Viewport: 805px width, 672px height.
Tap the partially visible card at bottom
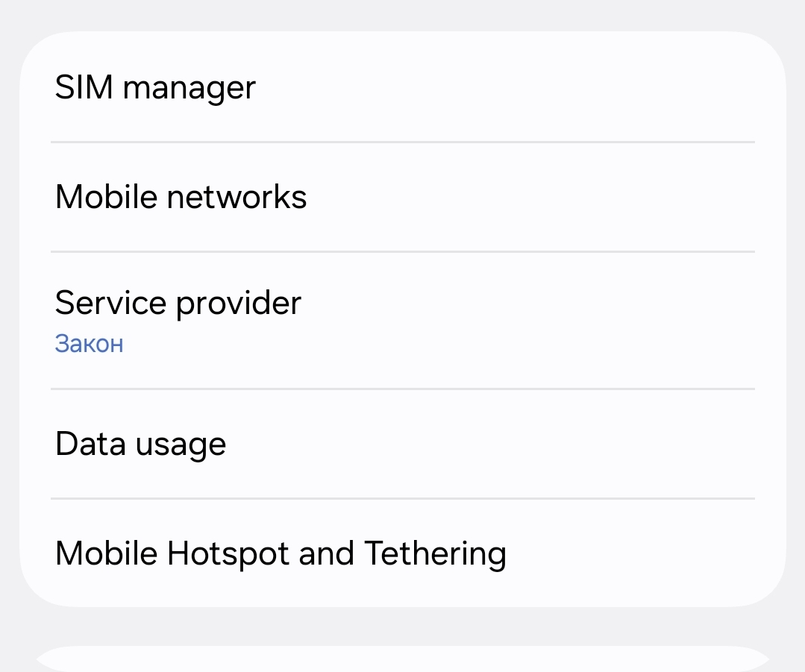(403, 660)
